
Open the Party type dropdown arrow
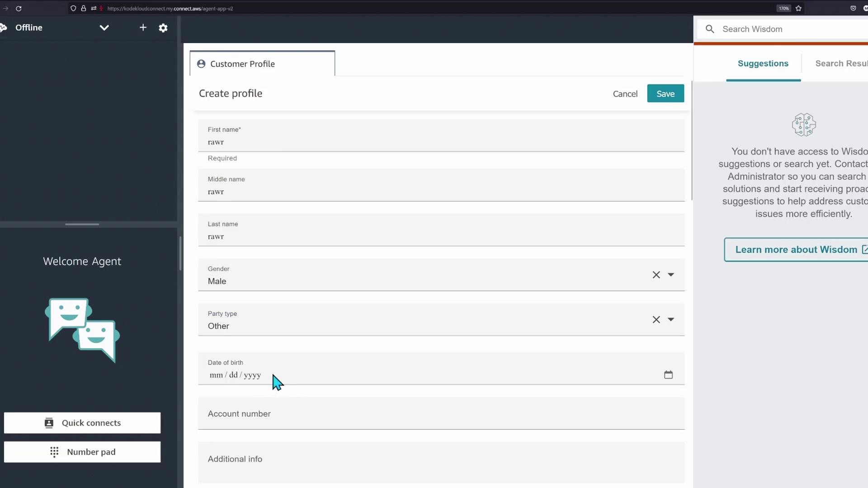point(671,319)
